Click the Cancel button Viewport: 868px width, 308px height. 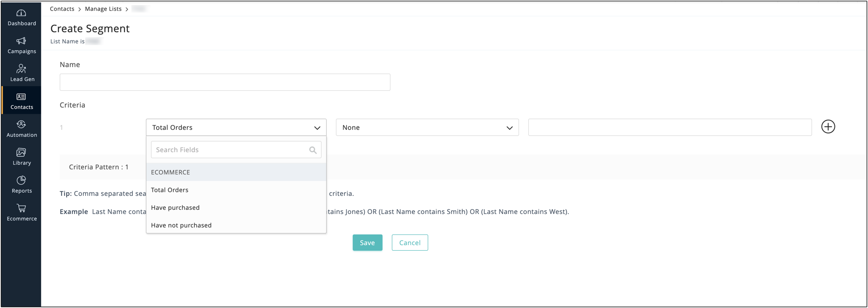pos(410,243)
